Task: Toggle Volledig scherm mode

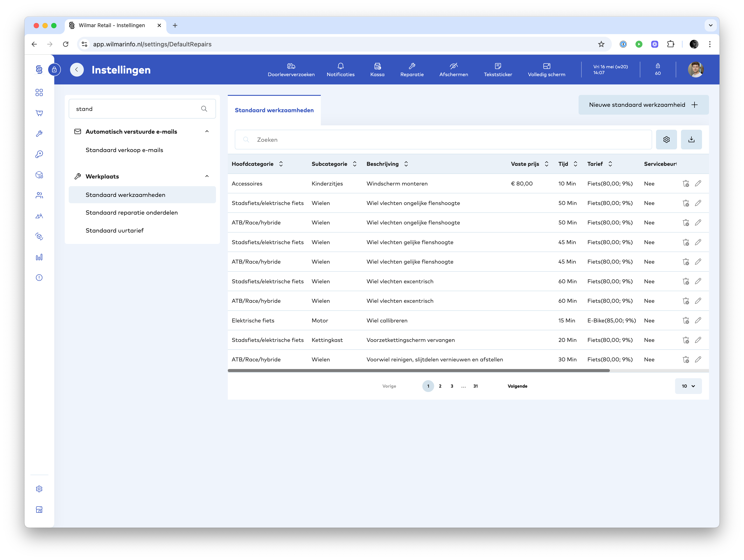Action: [x=546, y=70]
